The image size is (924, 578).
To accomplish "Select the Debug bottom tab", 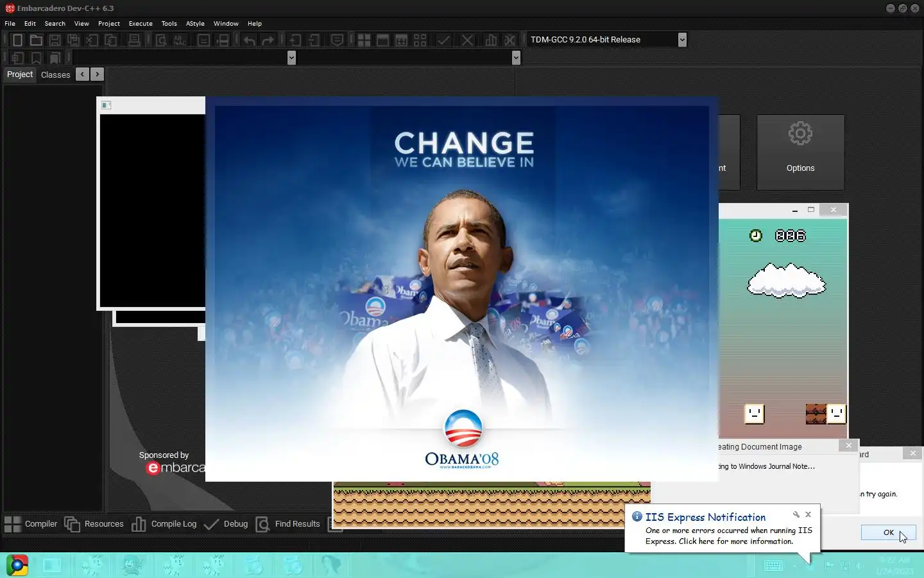I will (x=226, y=524).
